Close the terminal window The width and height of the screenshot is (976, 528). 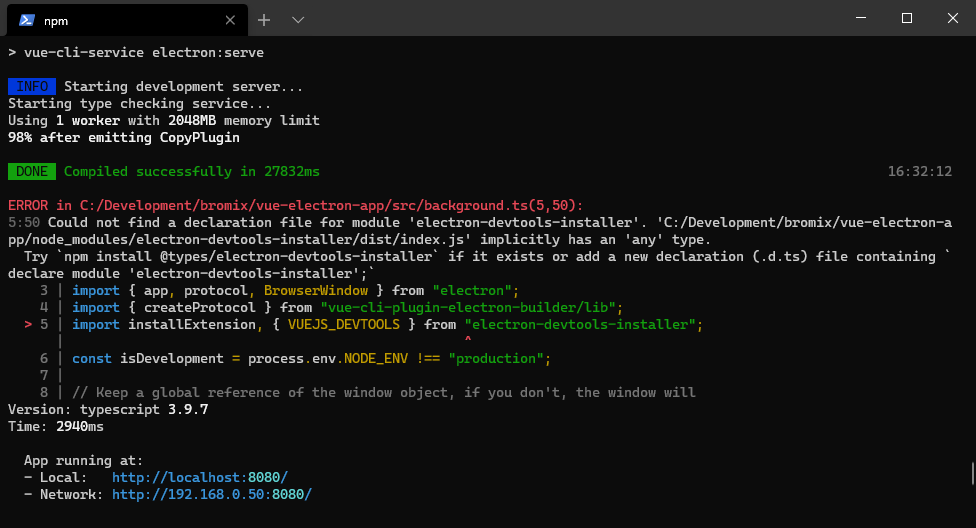[x=953, y=18]
